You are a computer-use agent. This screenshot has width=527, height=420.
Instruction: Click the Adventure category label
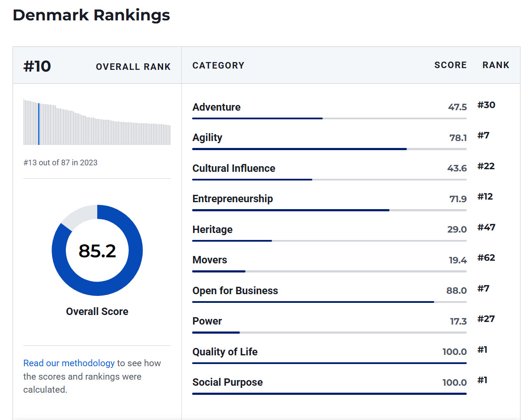[x=216, y=107]
